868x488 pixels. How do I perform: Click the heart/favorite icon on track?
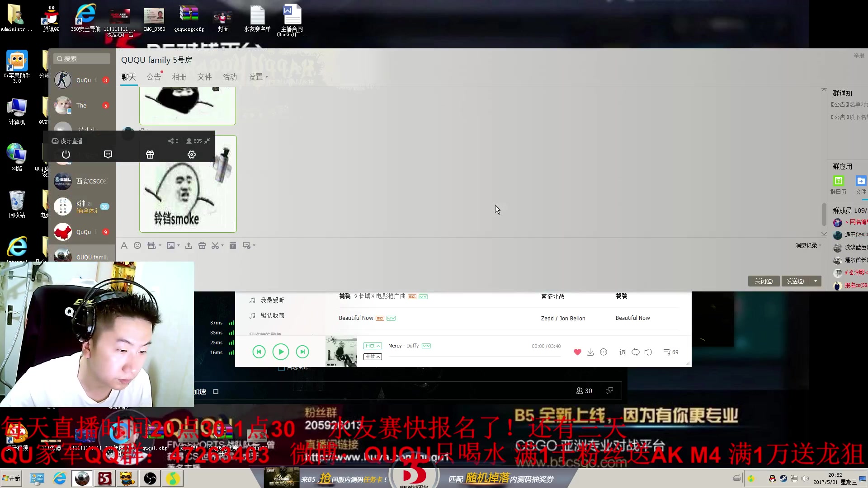click(577, 352)
